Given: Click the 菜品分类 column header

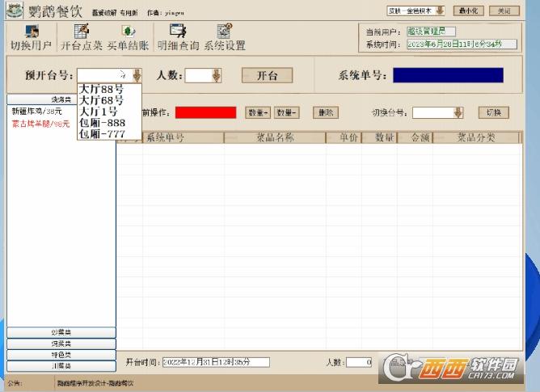Looking at the screenshot, I should (476, 137).
